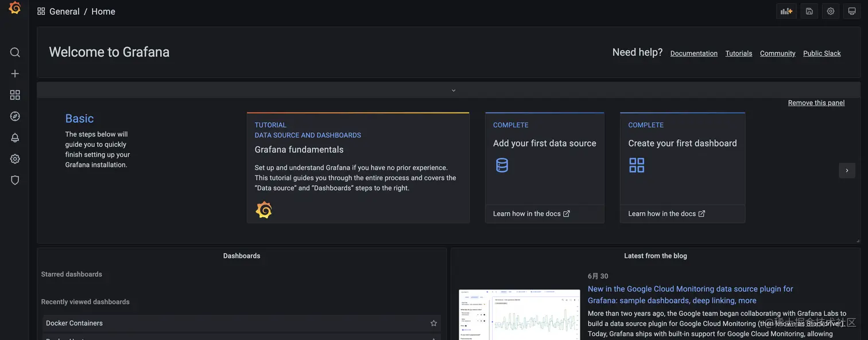The height and width of the screenshot is (340, 868).
Task: Click the Welcome to Grafana heading
Action: point(109,52)
